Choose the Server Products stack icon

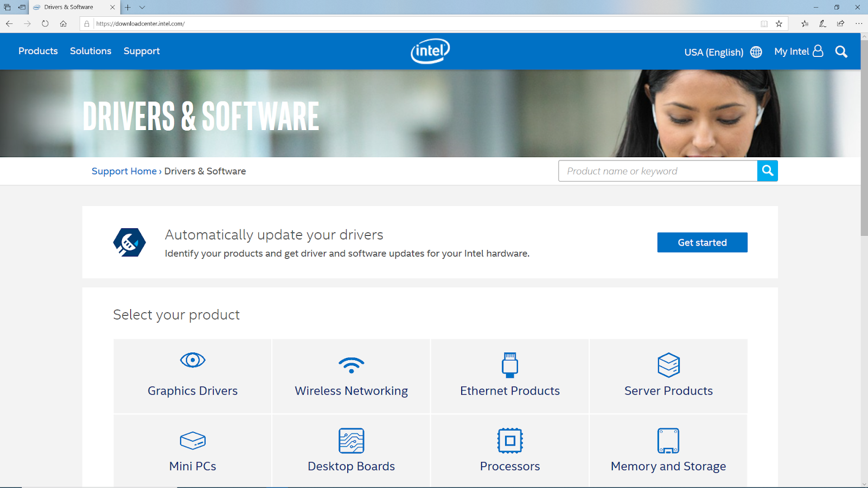(668, 365)
